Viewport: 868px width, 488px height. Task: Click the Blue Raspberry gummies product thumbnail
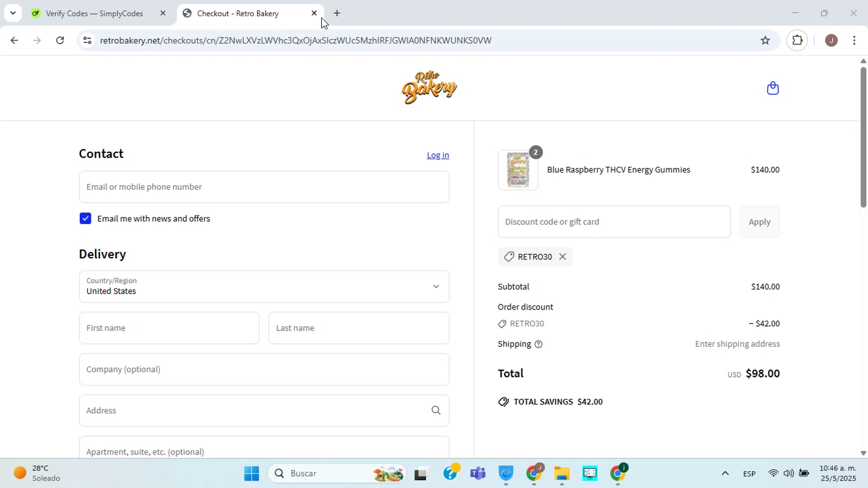pyautogui.click(x=518, y=170)
